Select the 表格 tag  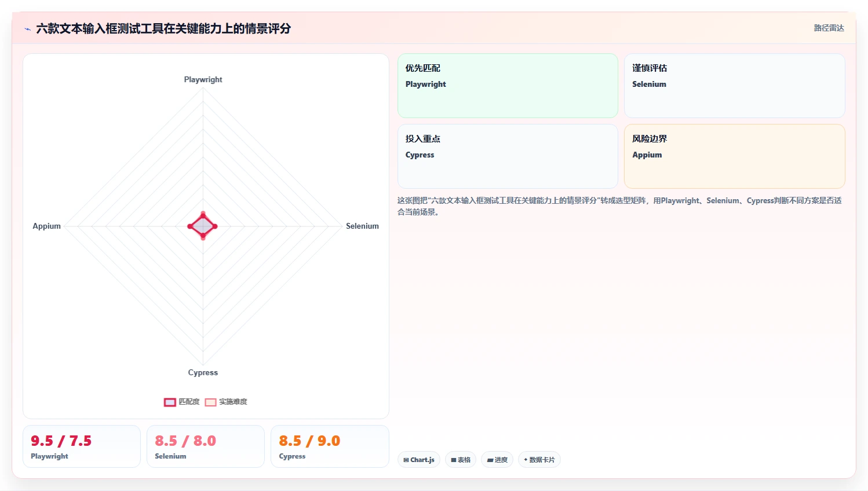pos(461,460)
